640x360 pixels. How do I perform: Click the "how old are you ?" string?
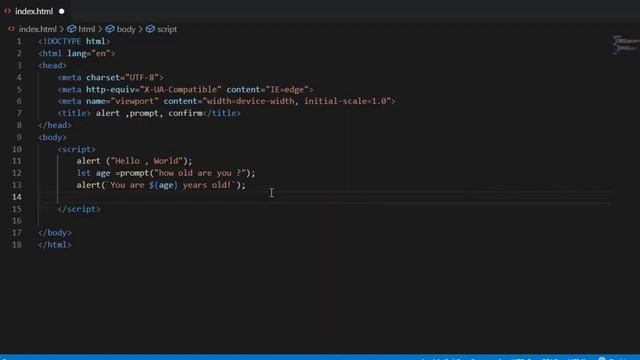pyautogui.click(x=200, y=173)
